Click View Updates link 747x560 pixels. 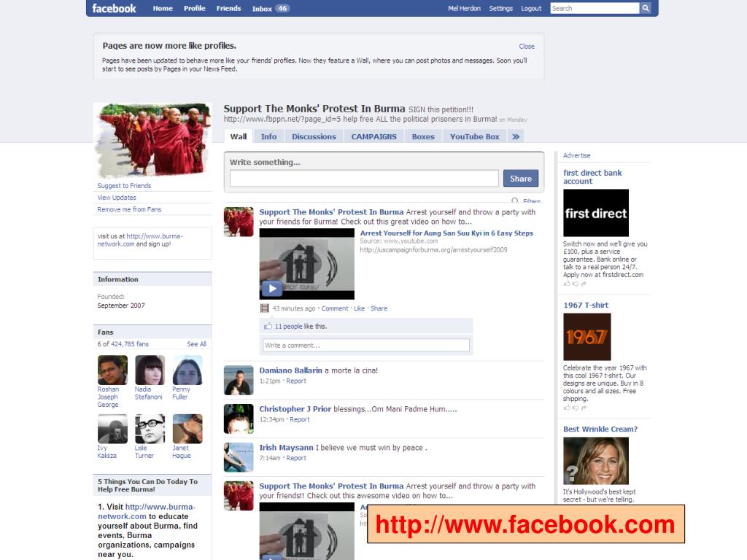point(117,198)
